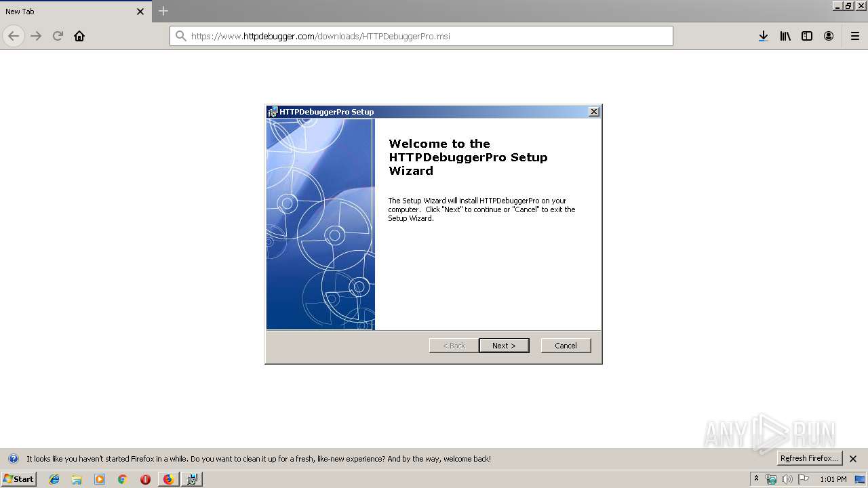Launch Internet Explorer from the taskbar
This screenshot has width=868, height=488.
pyautogui.click(x=54, y=479)
